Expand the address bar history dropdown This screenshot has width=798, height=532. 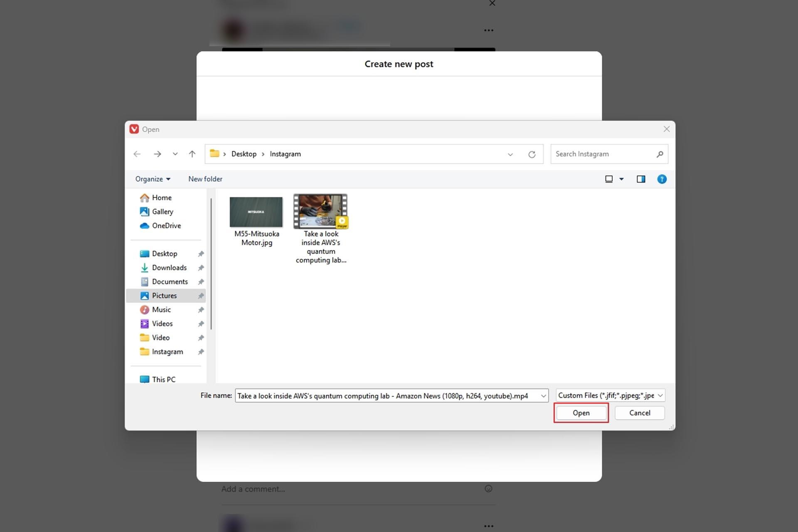(510, 155)
